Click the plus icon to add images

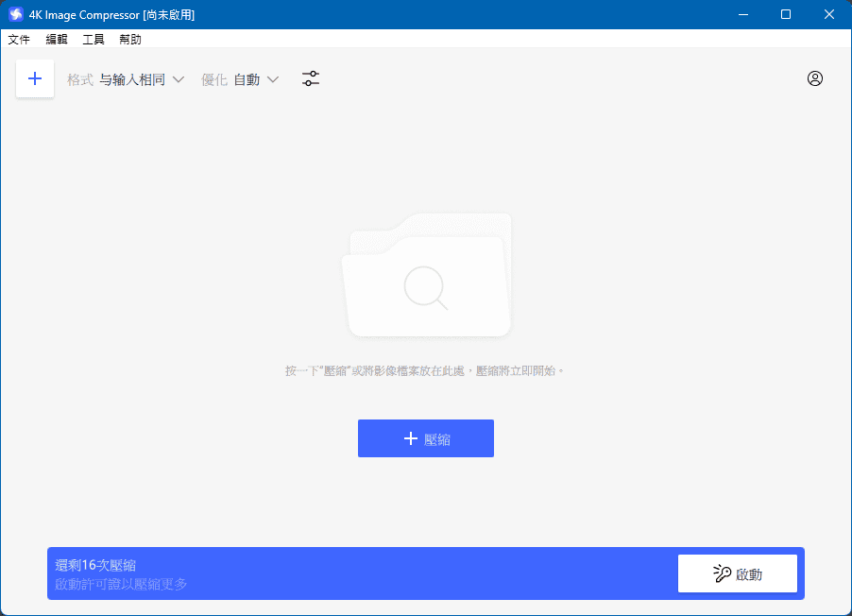35,79
